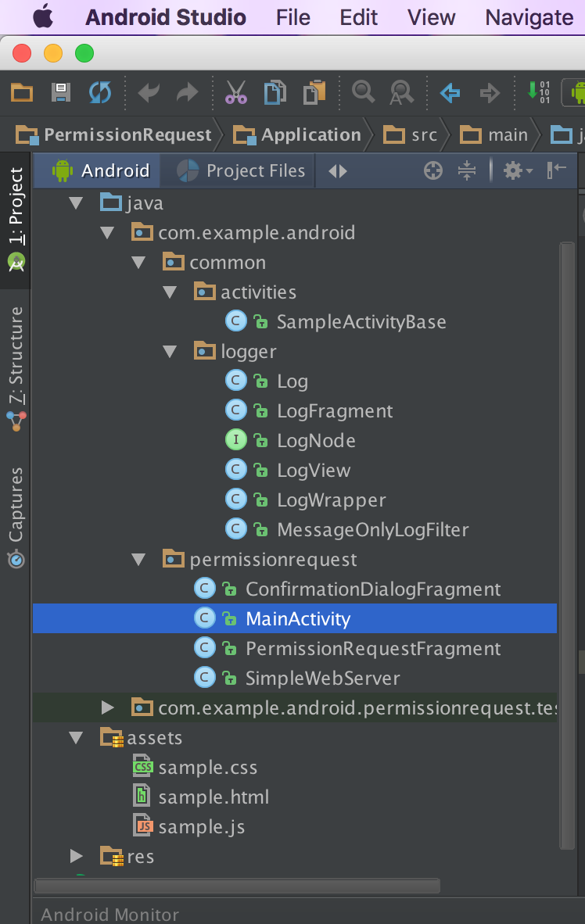Viewport: 585px width, 924px height.
Task: Select the highlighted MainActivity class
Action: [295, 619]
